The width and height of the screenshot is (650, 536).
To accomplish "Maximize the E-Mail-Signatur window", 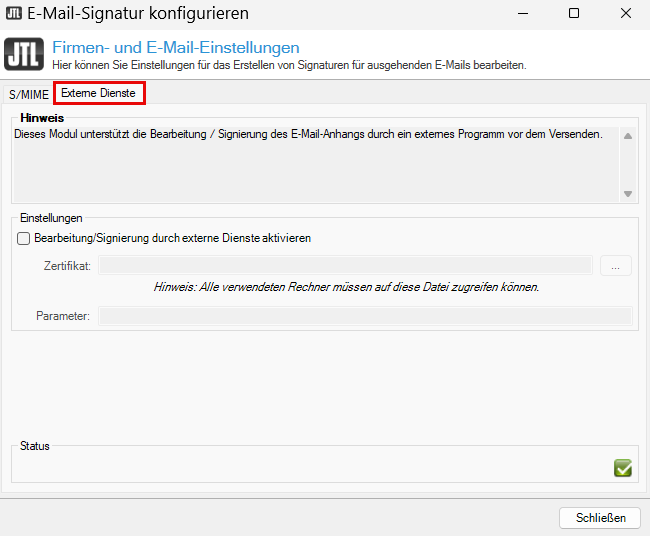I will 573,14.
